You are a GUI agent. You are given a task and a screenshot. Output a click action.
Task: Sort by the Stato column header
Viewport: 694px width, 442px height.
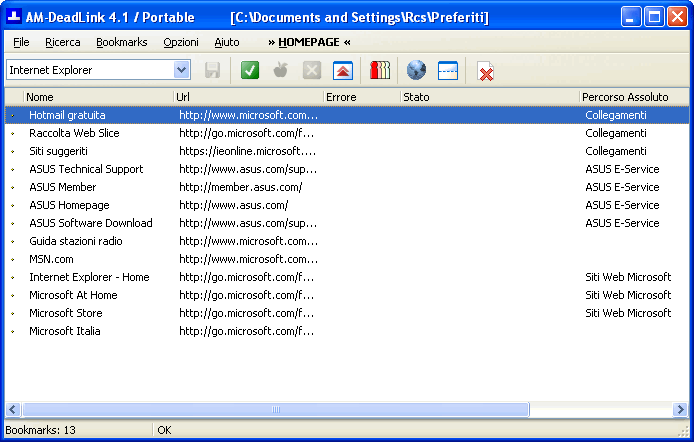tap(490, 97)
